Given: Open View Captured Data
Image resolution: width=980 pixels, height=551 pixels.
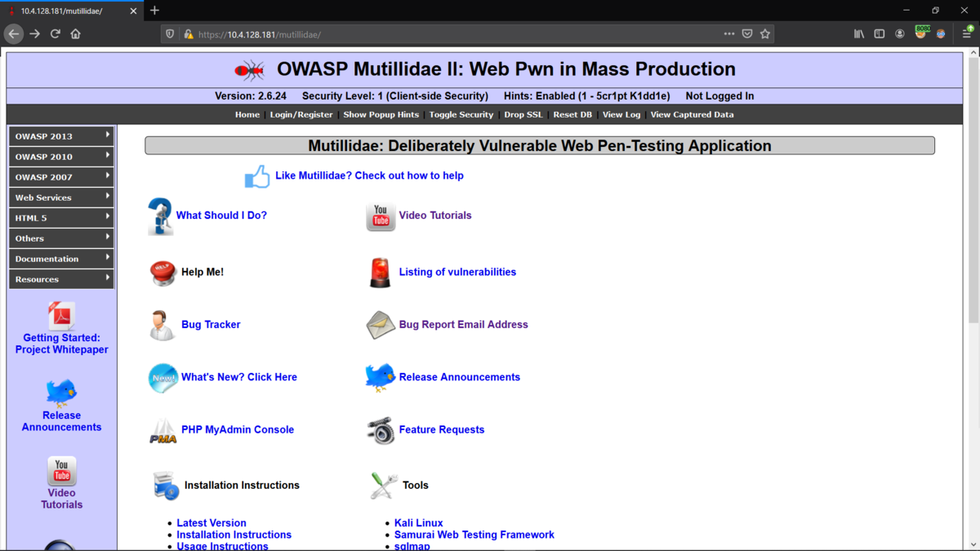Looking at the screenshot, I should coord(692,115).
